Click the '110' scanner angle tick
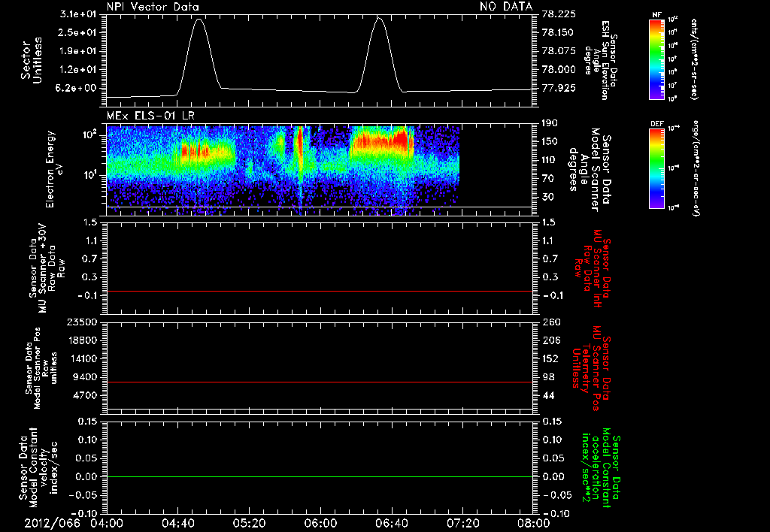Viewport: 770px width, 532px height. click(x=550, y=160)
